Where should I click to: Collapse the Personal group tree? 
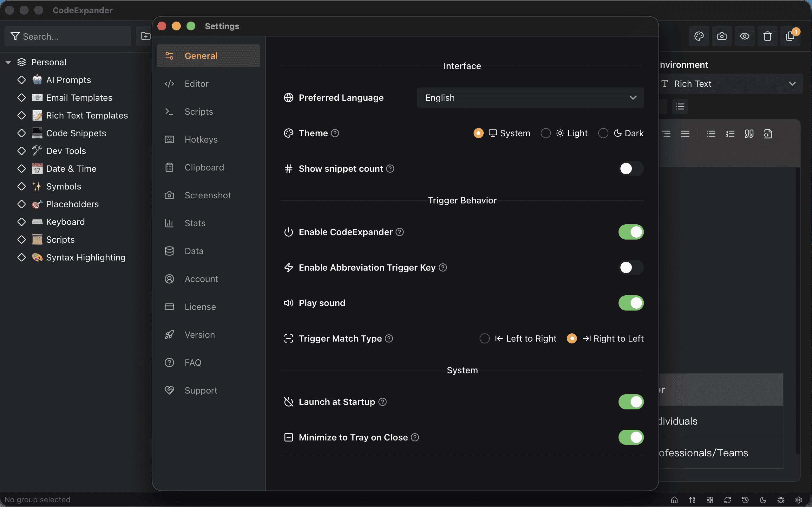8,62
